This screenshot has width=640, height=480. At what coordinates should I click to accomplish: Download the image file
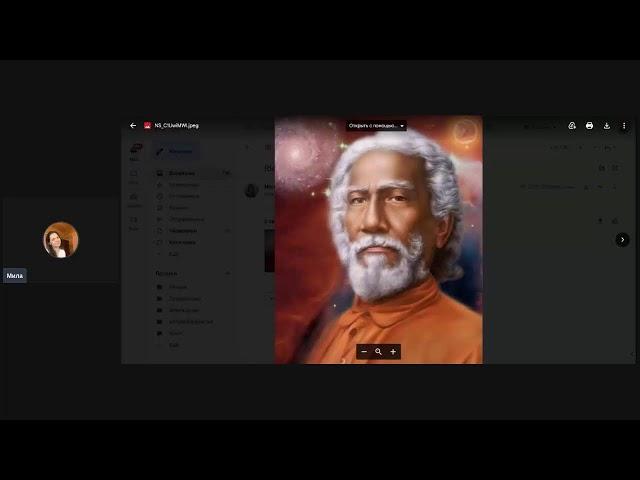607,126
